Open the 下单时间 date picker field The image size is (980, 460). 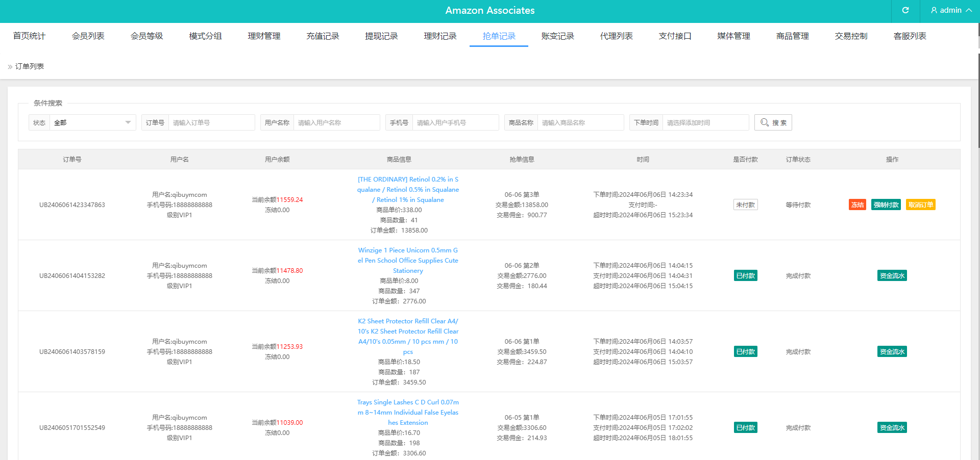point(705,122)
